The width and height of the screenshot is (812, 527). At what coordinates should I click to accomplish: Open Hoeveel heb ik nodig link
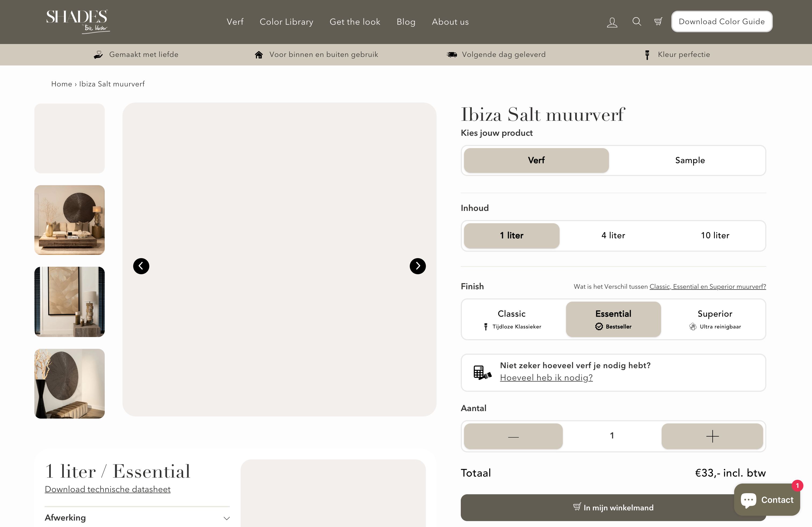(546, 378)
